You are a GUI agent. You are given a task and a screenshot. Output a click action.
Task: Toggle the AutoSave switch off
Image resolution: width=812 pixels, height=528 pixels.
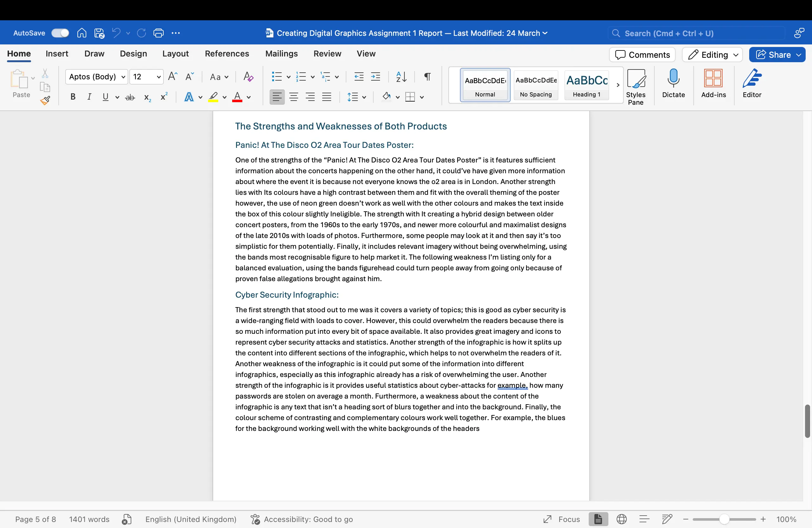[60, 33]
